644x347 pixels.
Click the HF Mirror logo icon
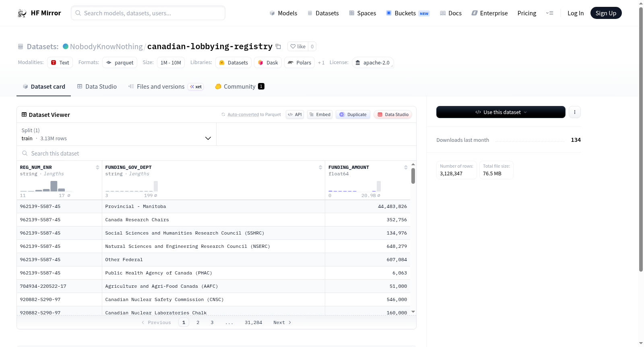pyautogui.click(x=22, y=13)
